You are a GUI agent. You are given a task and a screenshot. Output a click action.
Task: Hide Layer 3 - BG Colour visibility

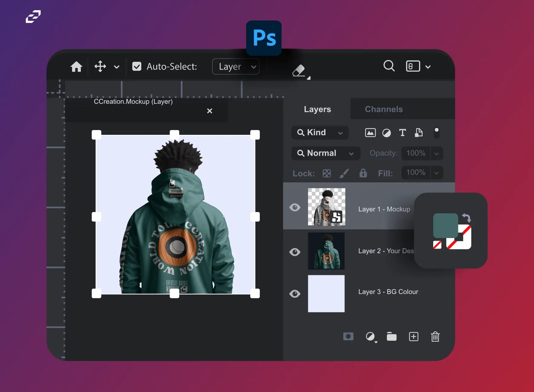[x=295, y=294]
